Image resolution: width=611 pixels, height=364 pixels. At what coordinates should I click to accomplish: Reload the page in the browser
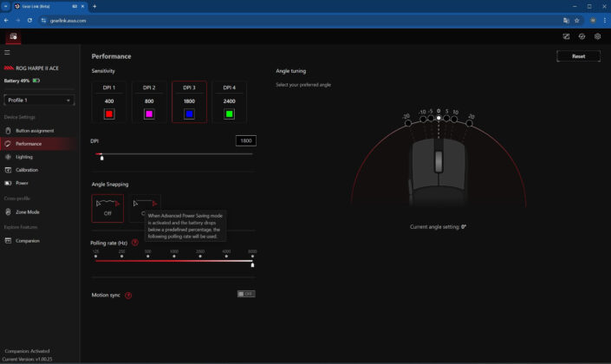pyautogui.click(x=29, y=20)
